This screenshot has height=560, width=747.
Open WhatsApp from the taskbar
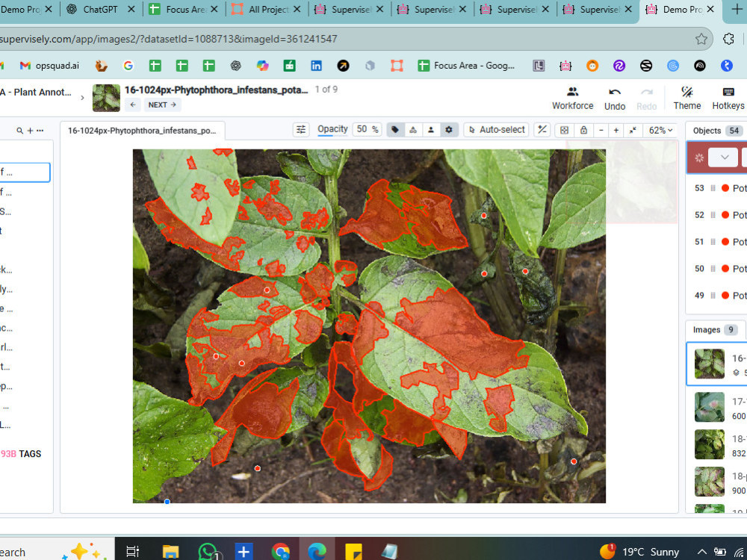(208, 552)
